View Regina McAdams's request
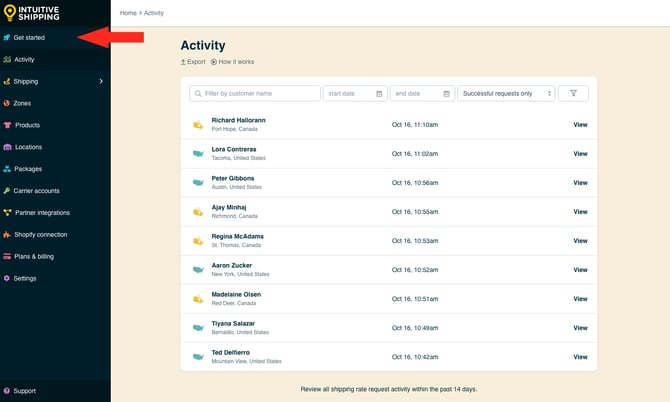 [580, 241]
